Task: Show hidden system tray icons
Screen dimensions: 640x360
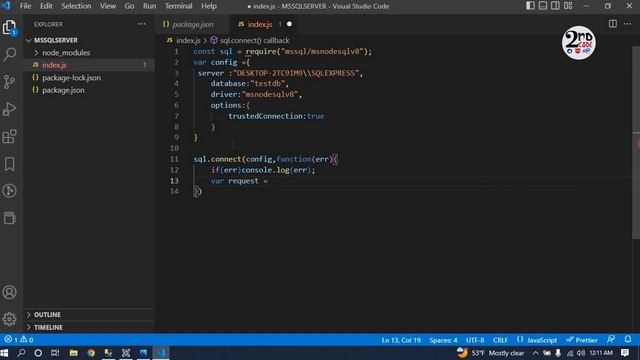Action: point(536,353)
